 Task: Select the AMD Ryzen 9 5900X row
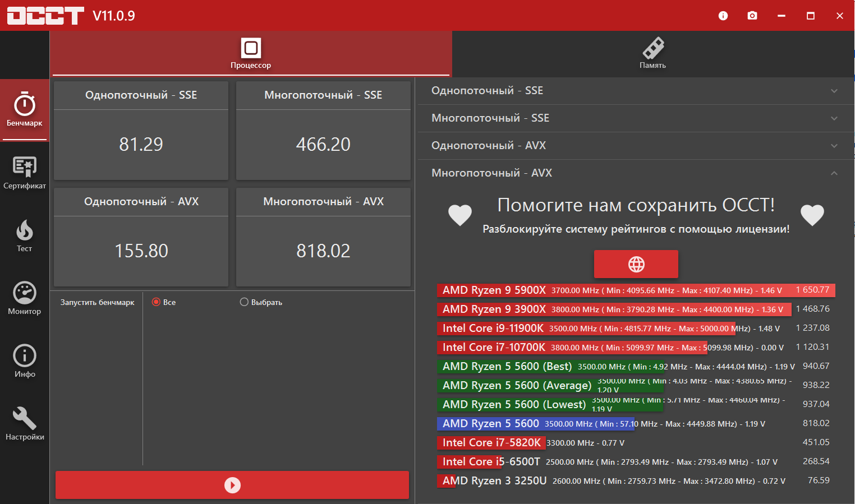tap(636, 290)
